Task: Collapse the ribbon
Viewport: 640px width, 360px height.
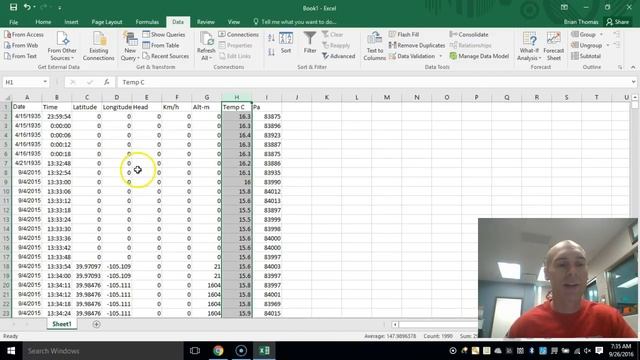Action: (x=633, y=67)
